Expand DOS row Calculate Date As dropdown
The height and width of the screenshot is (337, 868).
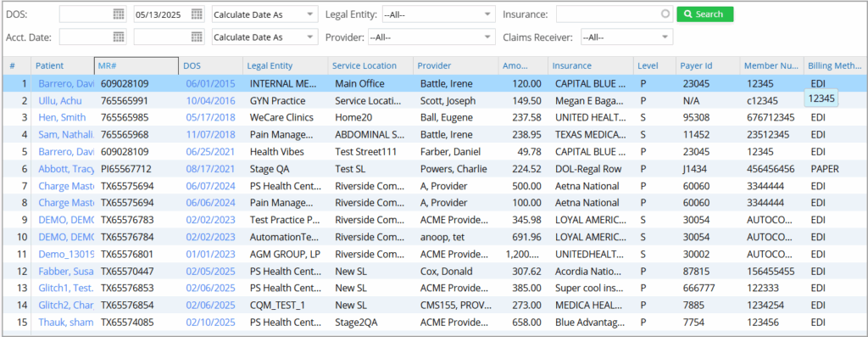pyautogui.click(x=265, y=14)
